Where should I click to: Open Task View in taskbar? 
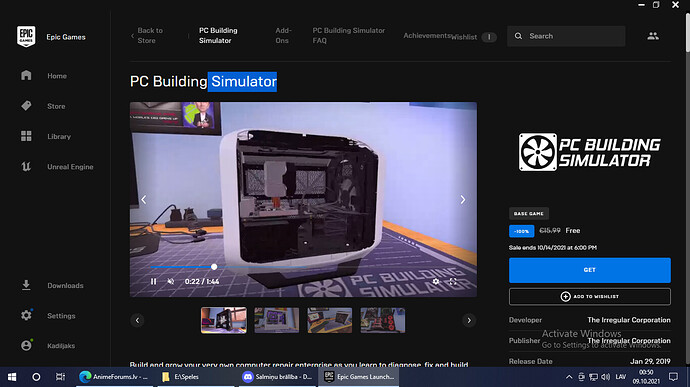(x=60, y=377)
